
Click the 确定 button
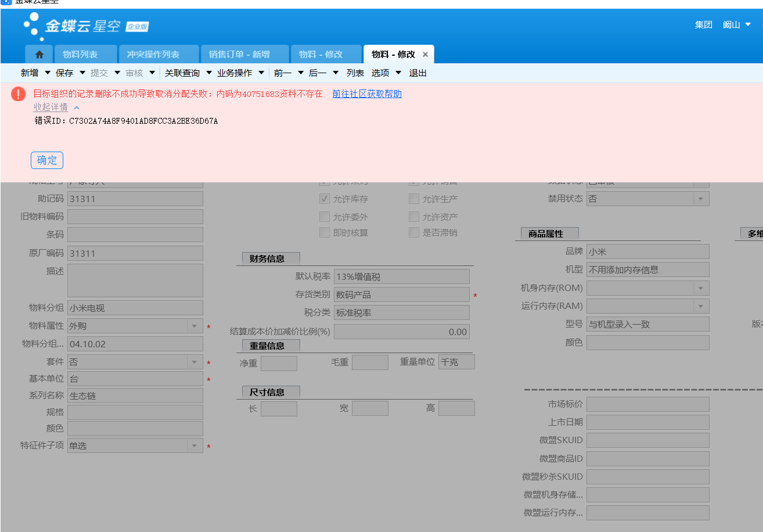(x=47, y=160)
